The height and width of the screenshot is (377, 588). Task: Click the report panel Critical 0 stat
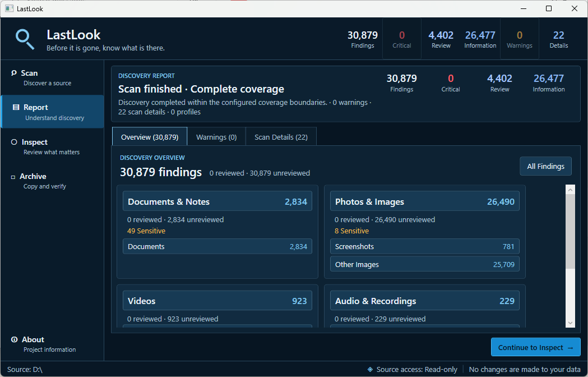pyautogui.click(x=450, y=83)
